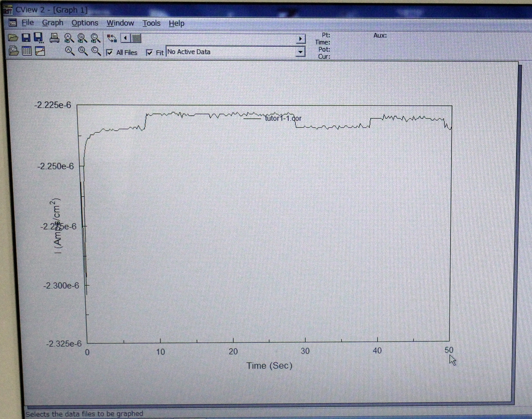Click the x-axis label 50
Screen dimensions: 532x419
pos(449,350)
